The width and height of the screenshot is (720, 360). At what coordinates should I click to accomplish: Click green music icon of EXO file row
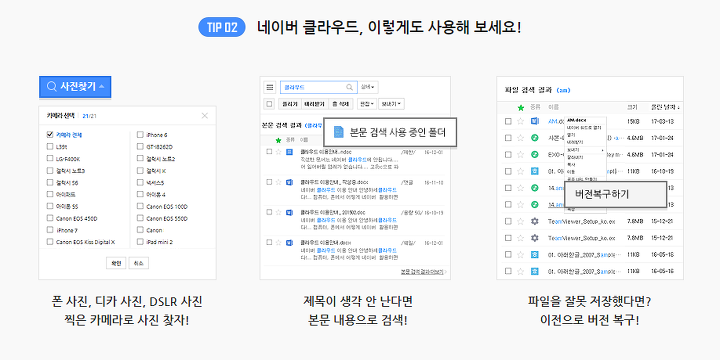pos(534,154)
